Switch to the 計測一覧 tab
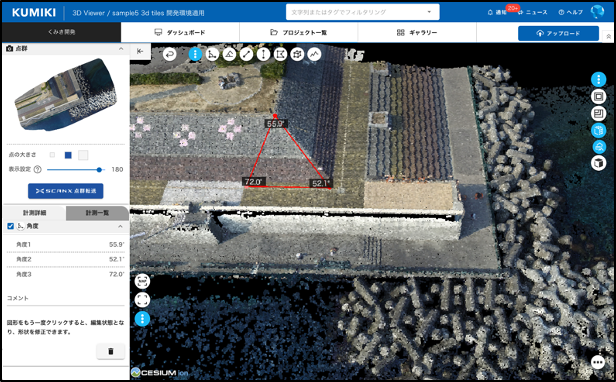The image size is (616, 382). (x=97, y=213)
